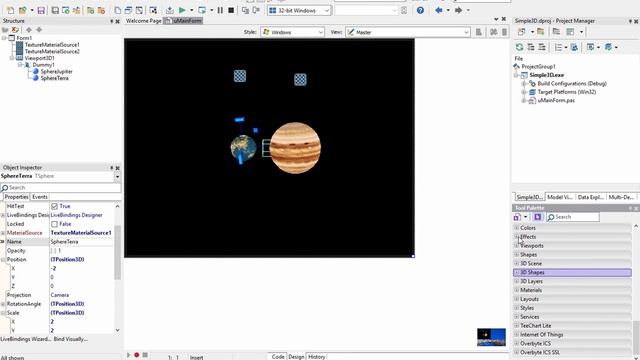Click the red record macro button
This screenshot has width=640, height=360.
[x=137, y=355]
